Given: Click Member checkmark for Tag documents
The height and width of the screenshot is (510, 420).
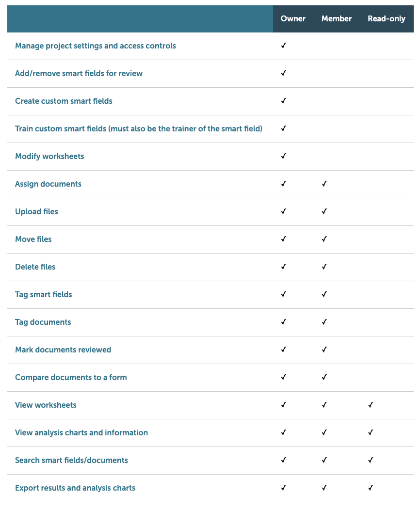Looking at the screenshot, I should click(x=324, y=322).
